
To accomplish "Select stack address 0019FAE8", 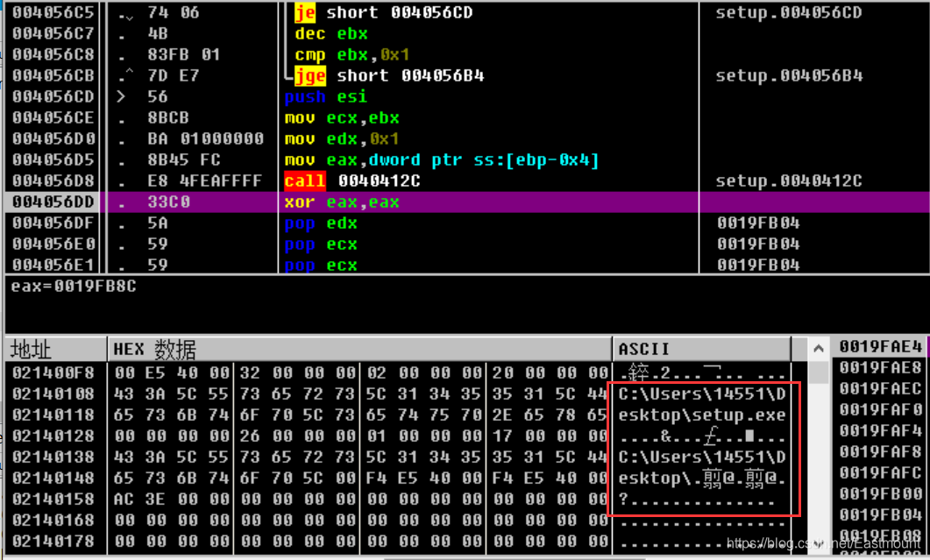I will tap(880, 368).
